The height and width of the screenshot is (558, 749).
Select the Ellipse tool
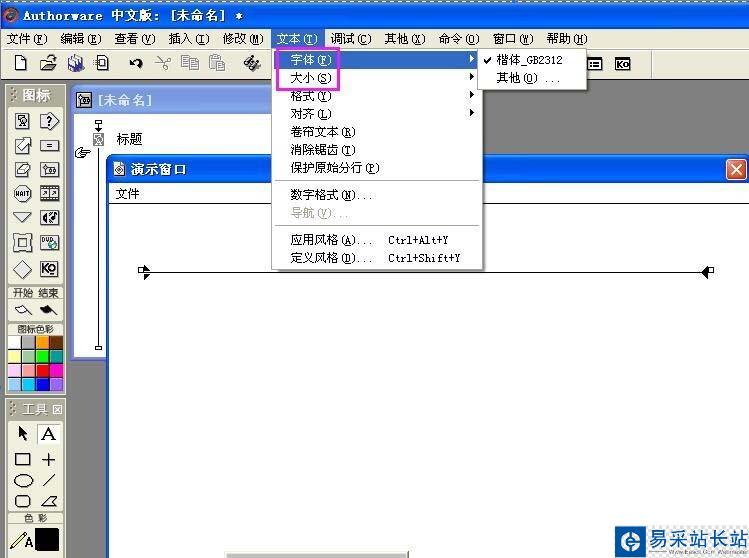point(23,481)
